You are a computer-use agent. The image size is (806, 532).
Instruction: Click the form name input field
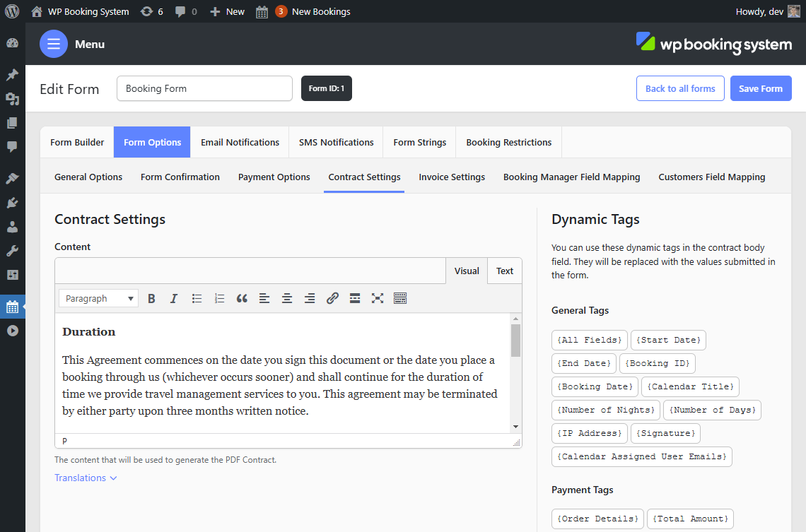click(x=204, y=88)
